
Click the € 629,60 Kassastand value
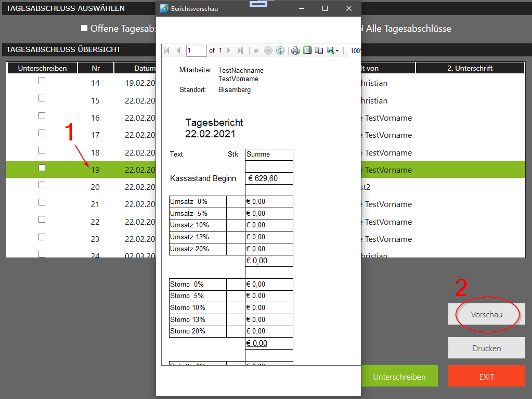[x=263, y=178]
